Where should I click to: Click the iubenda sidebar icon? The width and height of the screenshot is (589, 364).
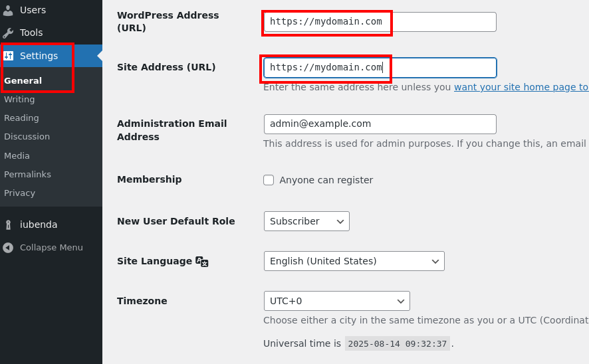[8, 225]
